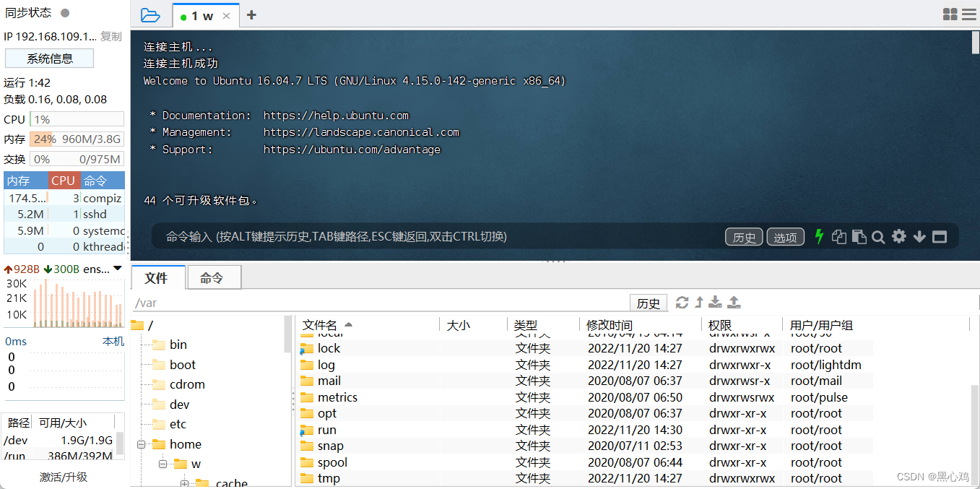Add a new tab with plus icon
Image resolution: width=980 pixels, height=489 pixels.
pos(251,14)
